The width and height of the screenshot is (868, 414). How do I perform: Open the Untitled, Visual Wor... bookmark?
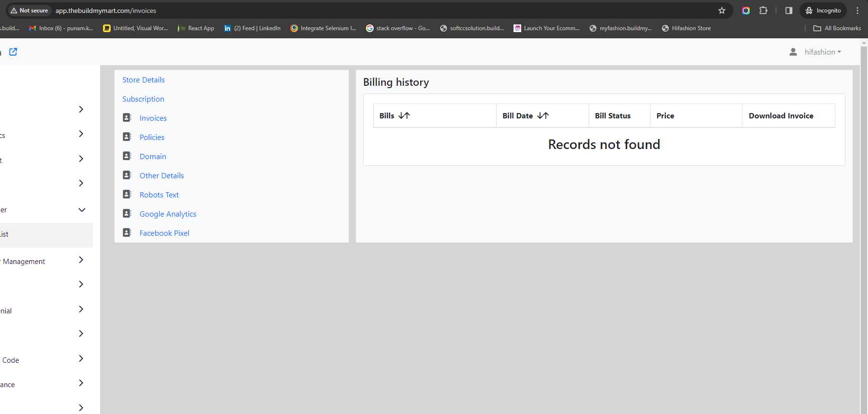(x=136, y=28)
